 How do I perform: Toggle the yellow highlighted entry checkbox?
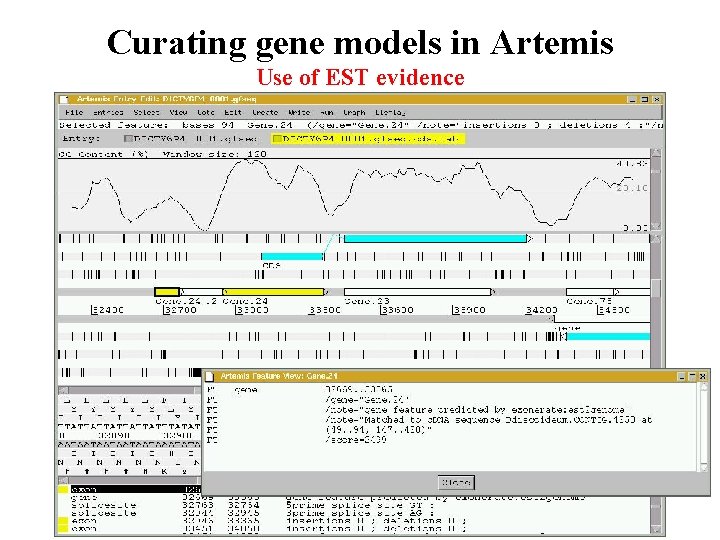click(x=277, y=138)
